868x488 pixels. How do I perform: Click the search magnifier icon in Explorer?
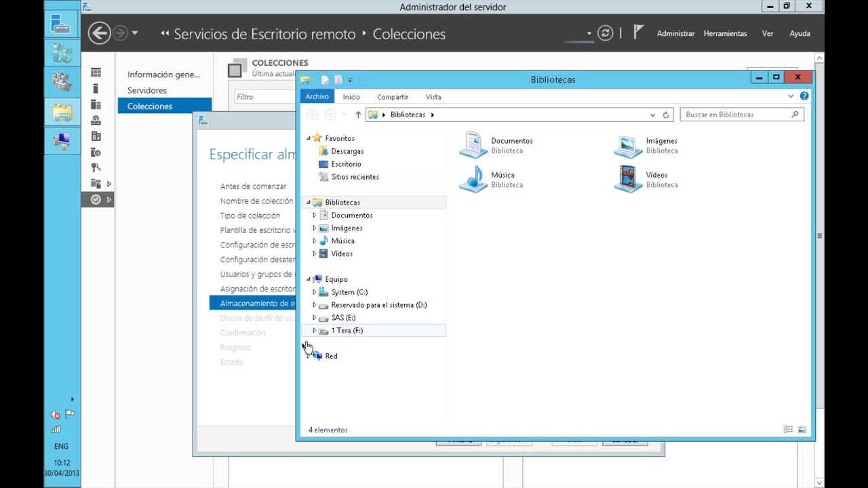pos(795,115)
